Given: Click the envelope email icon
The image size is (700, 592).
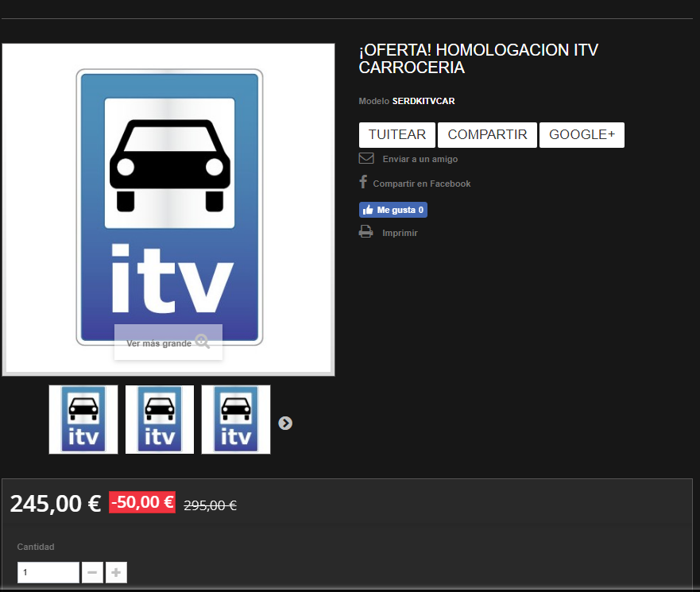Looking at the screenshot, I should (x=366, y=158).
